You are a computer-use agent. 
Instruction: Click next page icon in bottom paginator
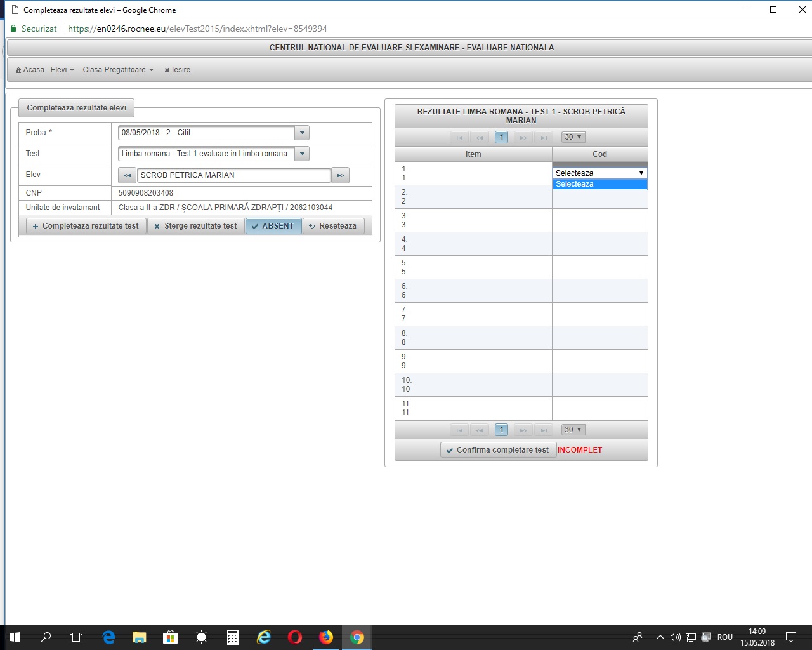[523, 430]
